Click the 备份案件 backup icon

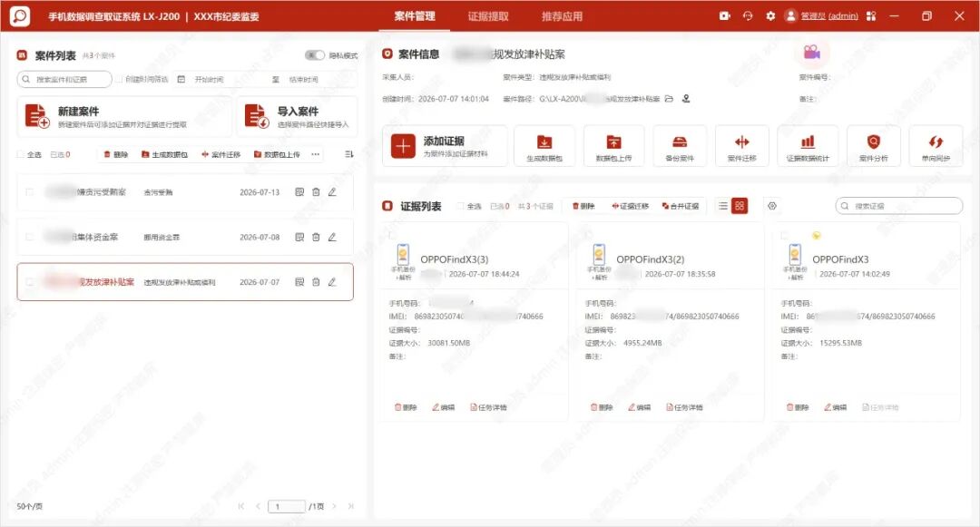[680, 145]
